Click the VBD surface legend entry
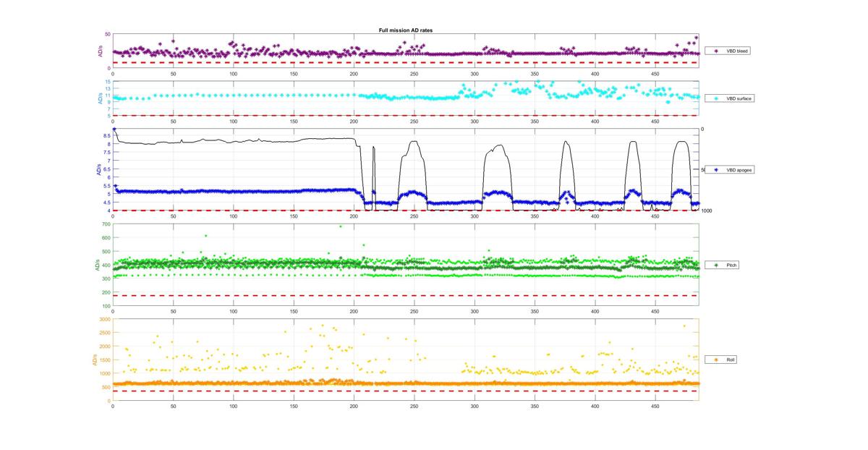Image resolution: width=868 pixels, height=450 pixels. point(731,98)
